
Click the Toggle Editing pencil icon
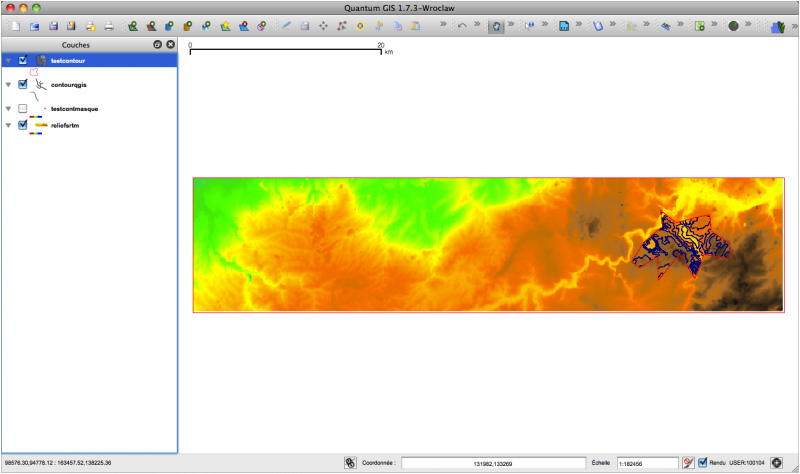[286, 25]
